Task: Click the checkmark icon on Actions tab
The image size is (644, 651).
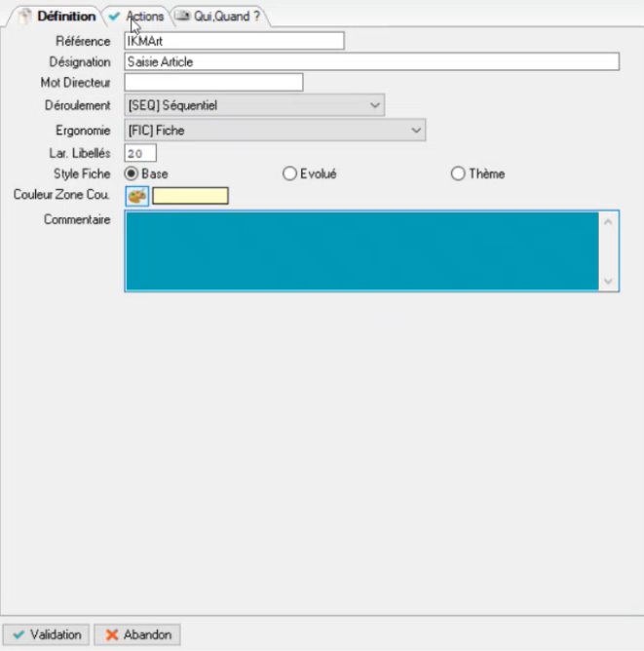Action: (x=115, y=17)
